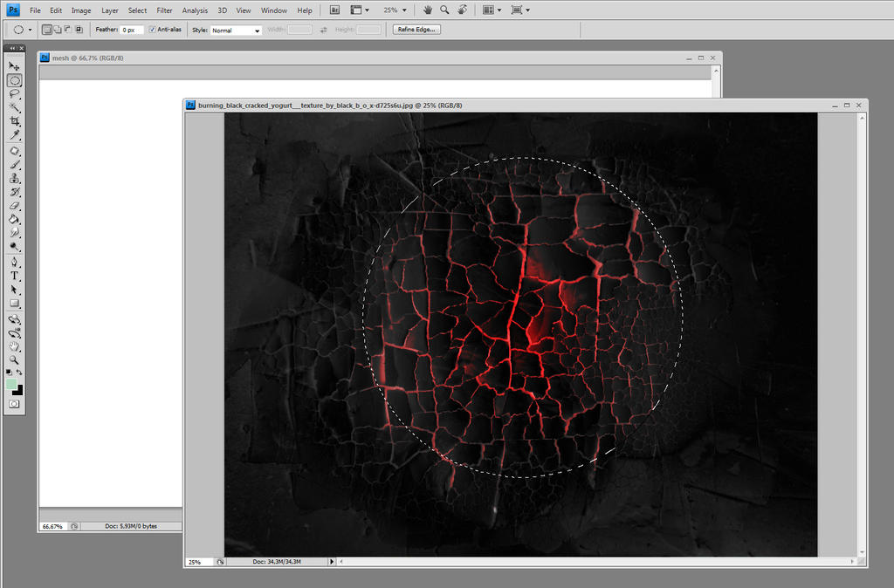Expand the status bar arrow in yogurt texture window
The image size is (894, 588).
coord(332,562)
